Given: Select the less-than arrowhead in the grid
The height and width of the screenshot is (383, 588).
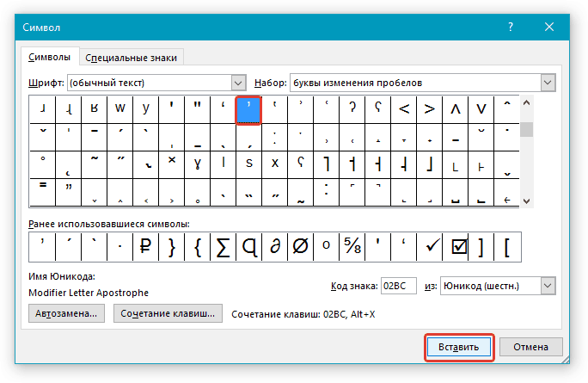Looking at the screenshot, I should (403, 109).
